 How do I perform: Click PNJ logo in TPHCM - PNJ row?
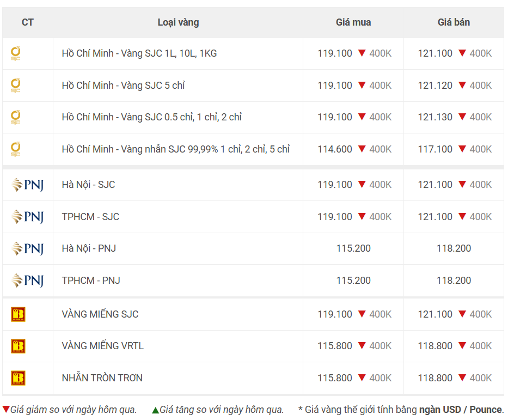pyautogui.click(x=28, y=281)
